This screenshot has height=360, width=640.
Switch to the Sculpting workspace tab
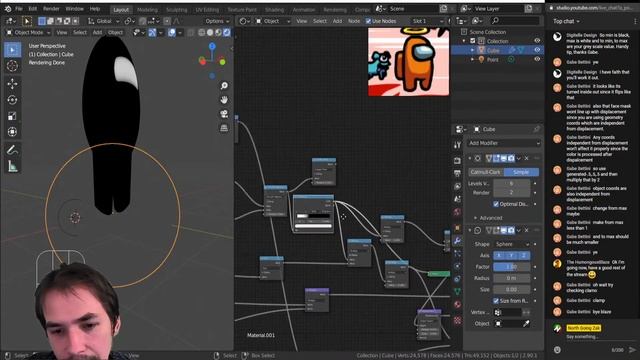coord(176,10)
